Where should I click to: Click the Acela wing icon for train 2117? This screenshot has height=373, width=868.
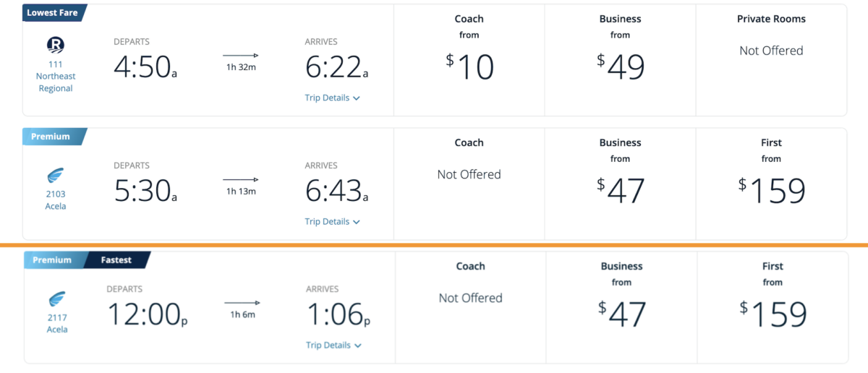click(x=57, y=299)
